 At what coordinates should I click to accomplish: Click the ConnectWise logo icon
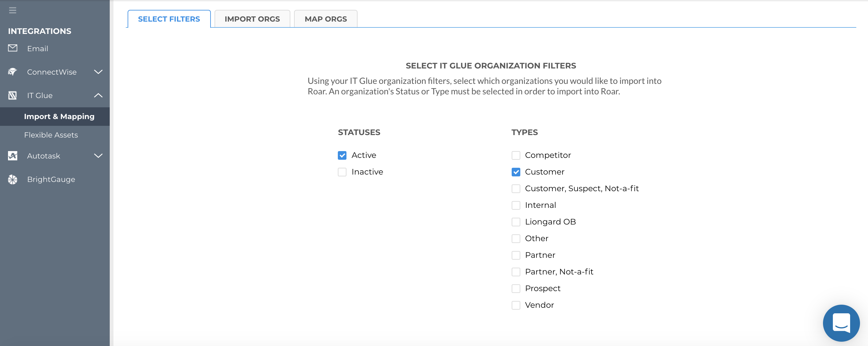point(12,72)
